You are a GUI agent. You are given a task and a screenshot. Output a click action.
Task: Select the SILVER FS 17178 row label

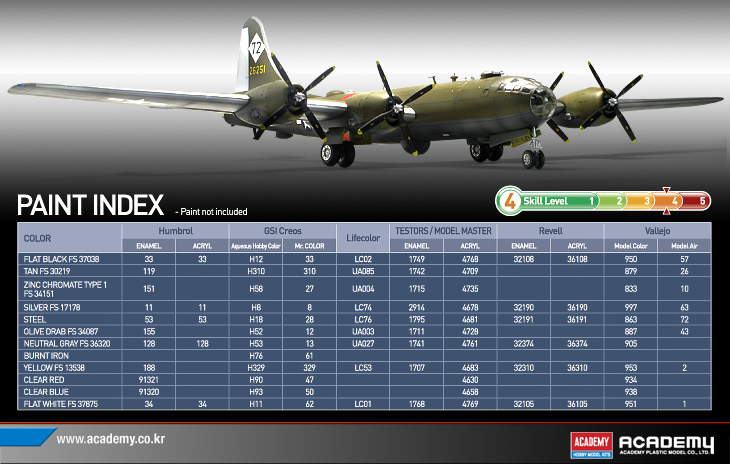(x=52, y=307)
